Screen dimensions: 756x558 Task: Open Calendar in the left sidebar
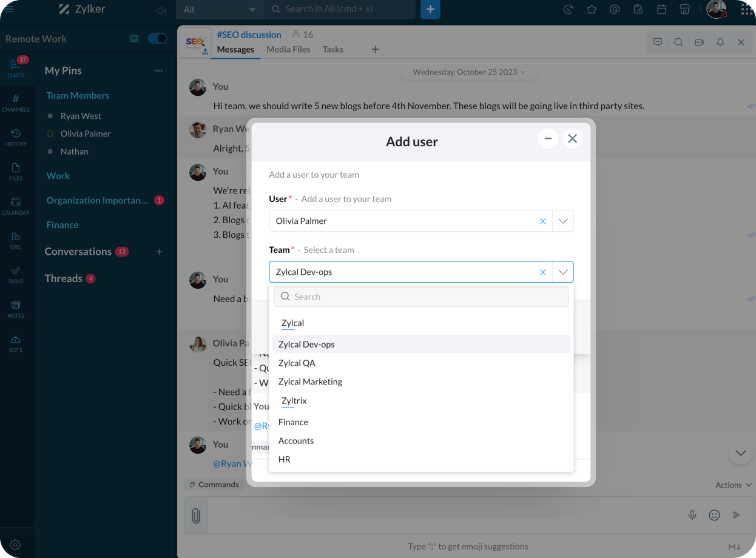point(16,206)
